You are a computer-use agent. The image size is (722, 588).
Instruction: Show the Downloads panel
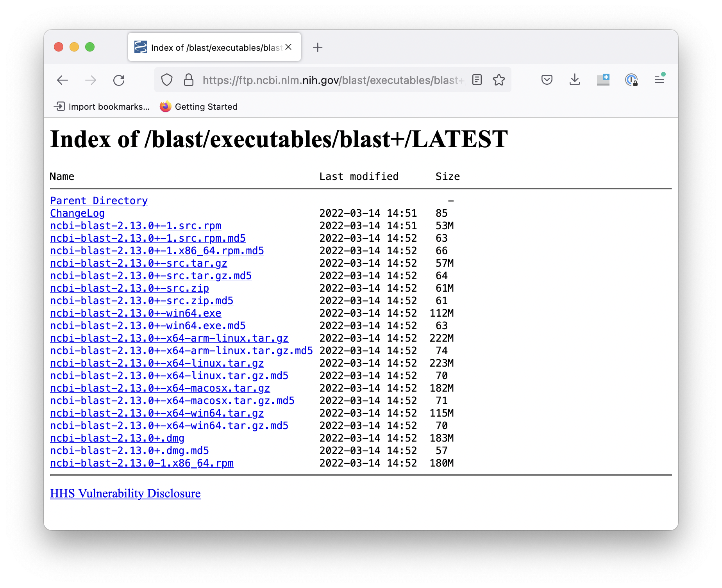click(x=575, y=80)
